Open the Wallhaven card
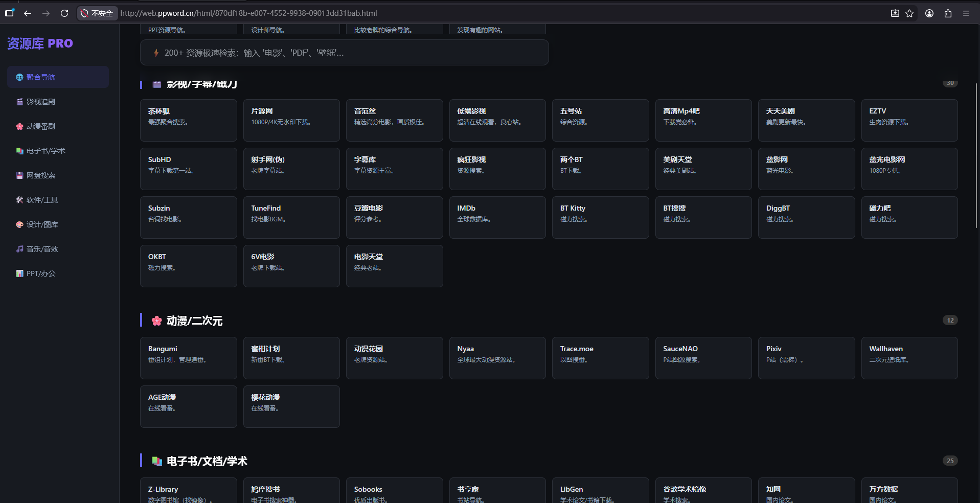The image size is (980, 503). 909,358
